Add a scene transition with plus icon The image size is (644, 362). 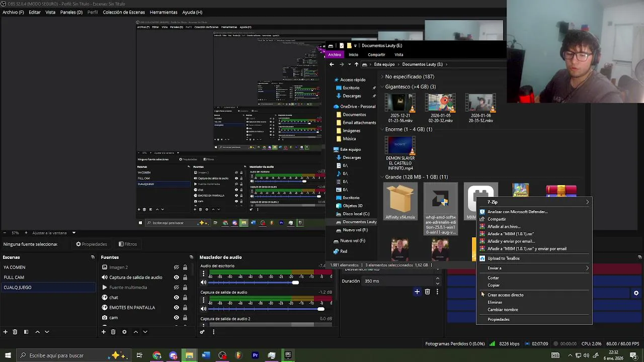click(417, 292)
